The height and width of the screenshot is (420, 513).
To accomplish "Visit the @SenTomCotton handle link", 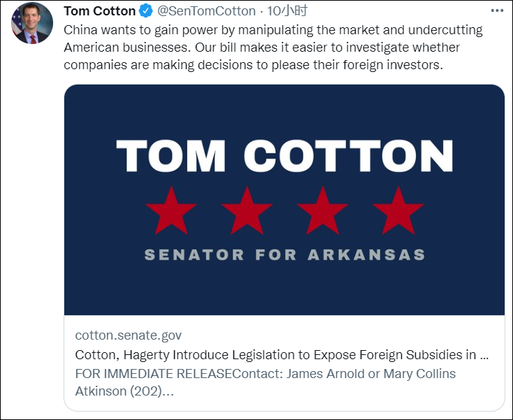I will [207, 11].
